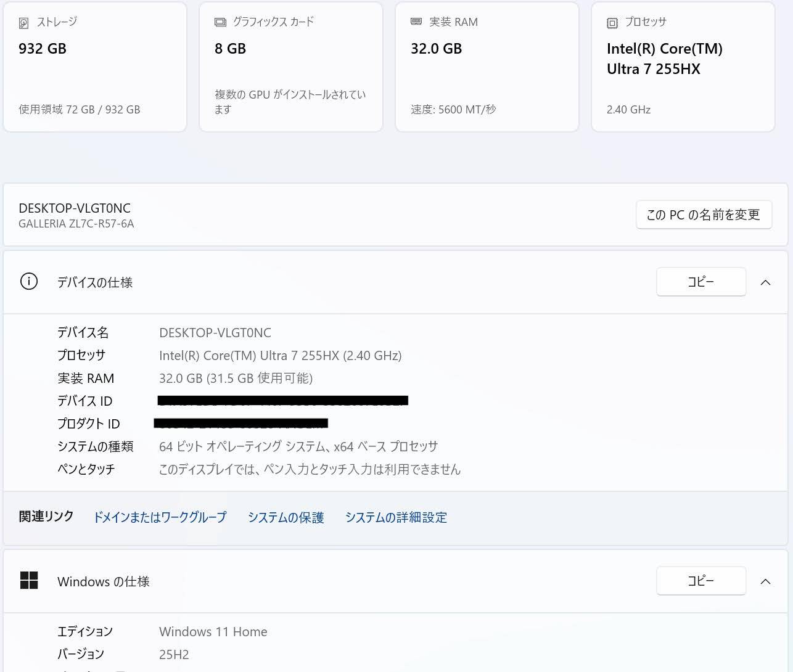Viewport: 793px width, 672px height.
Task: Open the グラフィックス カード 8 GB card
Action: [291, 67]
